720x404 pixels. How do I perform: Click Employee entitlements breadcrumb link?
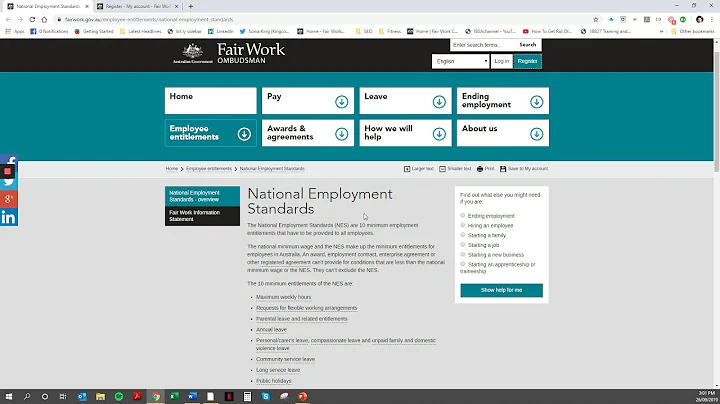[209, 169]
